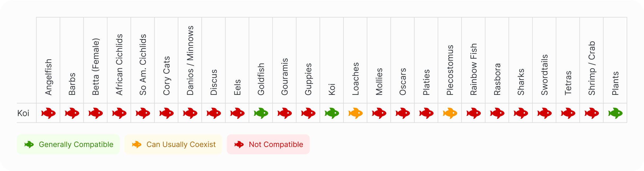644x171 pixels.
Task: Click the Koi row label
Action: pyautogui.click(x=23, y=113)
